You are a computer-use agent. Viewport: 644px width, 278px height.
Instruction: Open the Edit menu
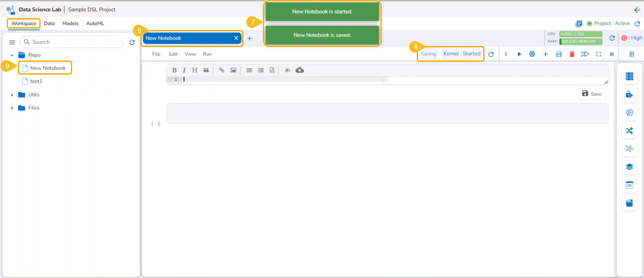pos(173,54)
